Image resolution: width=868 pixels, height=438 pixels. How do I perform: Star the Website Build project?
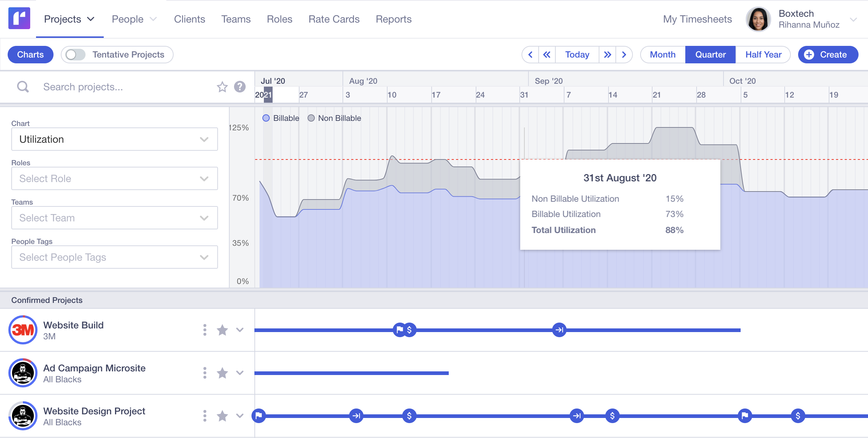222,330
